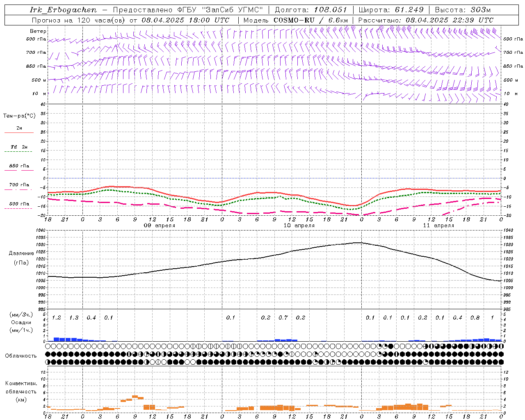The width and height of the screenshot is (525, 420).
Task: Click the "10 апреля" date label
Action: point(299,226)
